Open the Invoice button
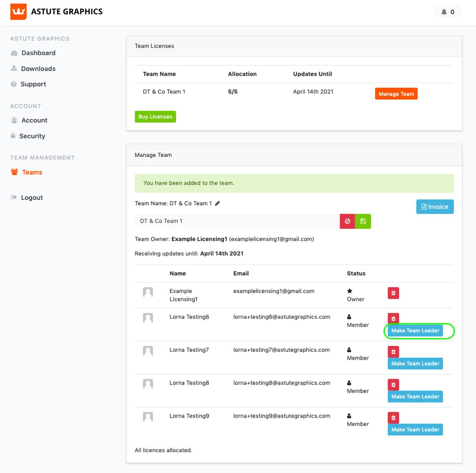This screenshot has height=473, width=476. click(x=435, y=207)
